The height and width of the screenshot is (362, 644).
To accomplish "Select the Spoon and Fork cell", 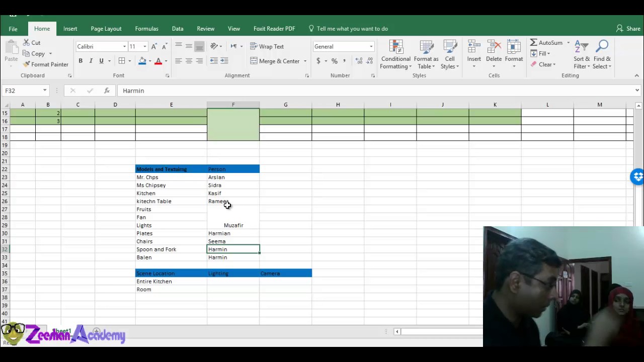I will point(171,249).
